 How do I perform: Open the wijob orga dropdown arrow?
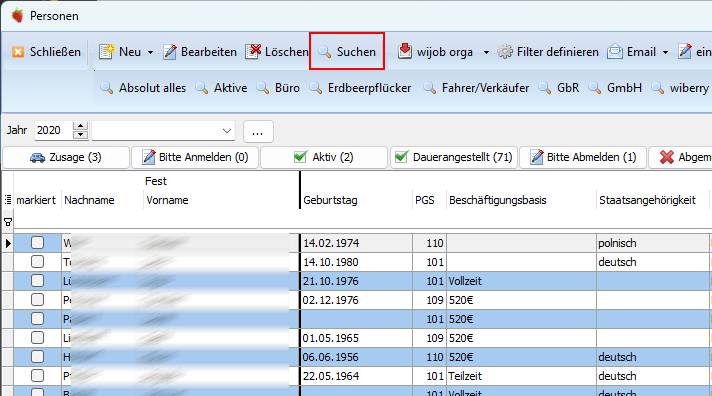coord(486,52)
